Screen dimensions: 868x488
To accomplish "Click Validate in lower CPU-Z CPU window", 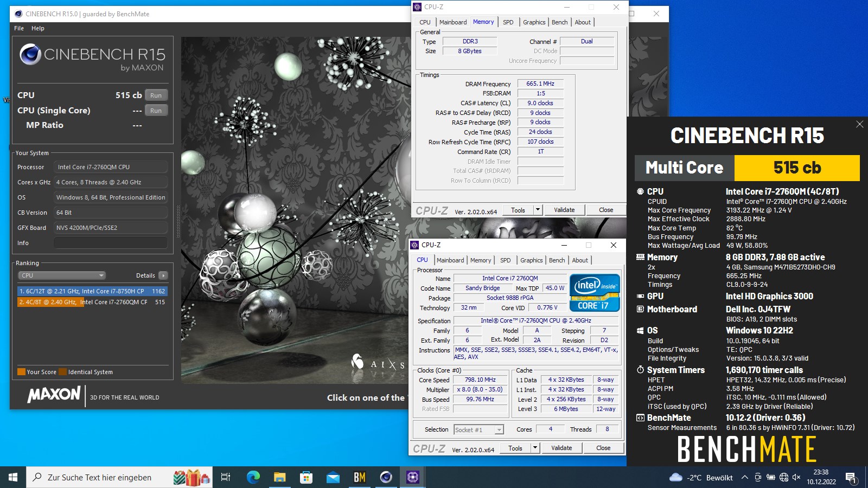I will point(561,448).
